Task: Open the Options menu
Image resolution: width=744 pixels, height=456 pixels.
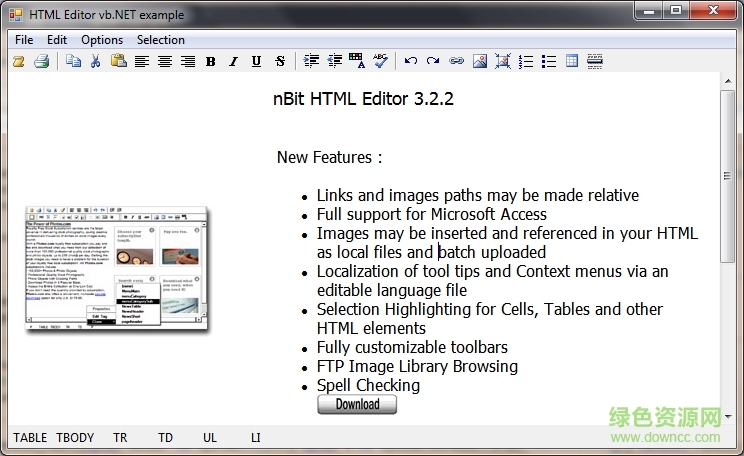Action: [102, 40]
